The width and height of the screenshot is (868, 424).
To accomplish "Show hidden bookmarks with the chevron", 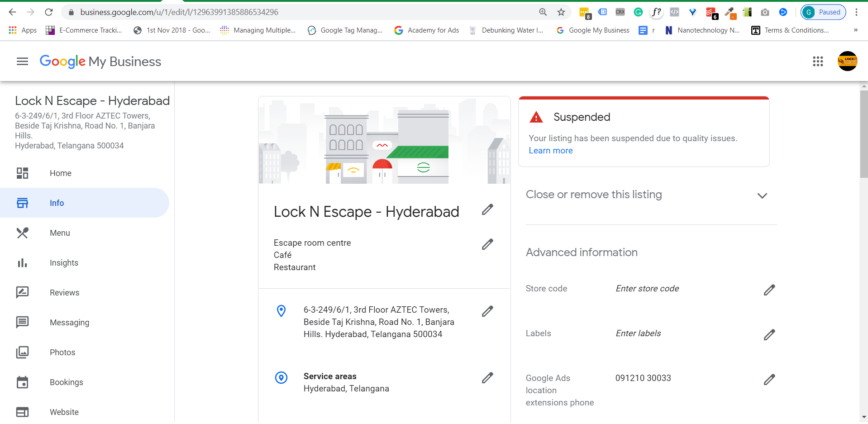I will coord(855,30).
